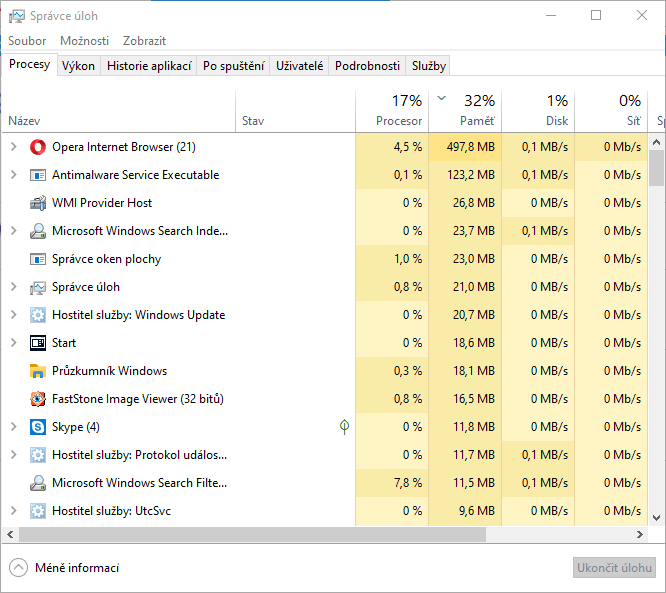Viewport: 666px width, 593px height.
Task: Click the Skype process icon
Action: point(38,427)
